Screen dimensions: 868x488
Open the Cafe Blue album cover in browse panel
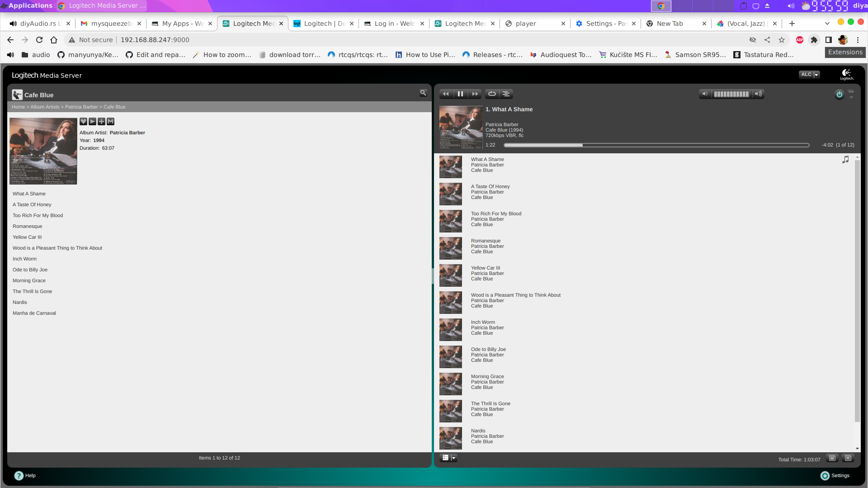(43, 151)
